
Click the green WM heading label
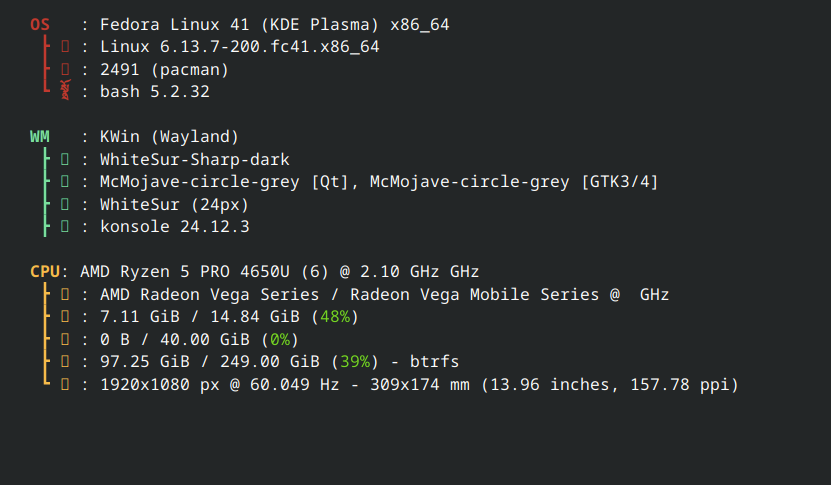point(40,137)
